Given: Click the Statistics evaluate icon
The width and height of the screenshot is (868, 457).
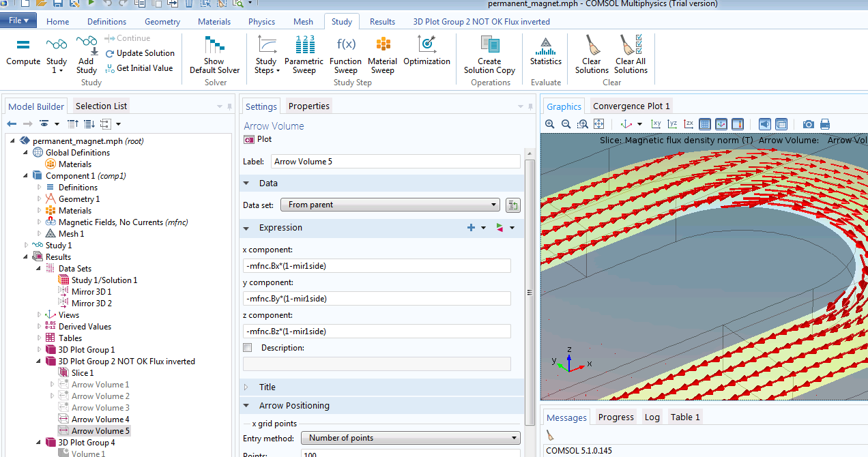Looking at the screenshot, I should (x=545, y=52).
